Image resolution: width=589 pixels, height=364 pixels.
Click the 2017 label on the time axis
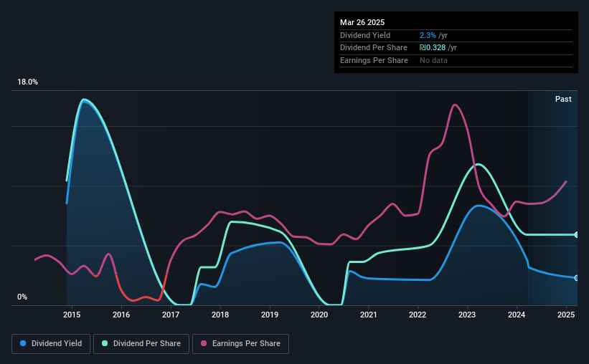(171, 315)
